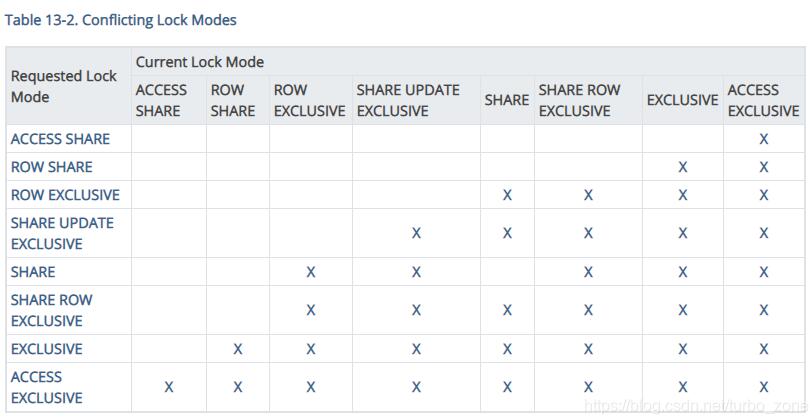Click the ROW EXCLUSIVE row link
Screen dimensions: 812x417
(x=65, y=195)
